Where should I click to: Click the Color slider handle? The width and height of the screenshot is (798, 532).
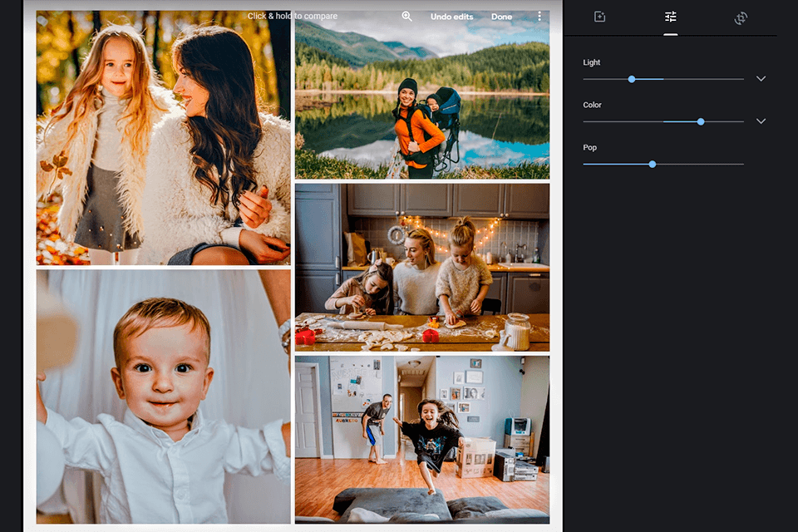[701, 121]
